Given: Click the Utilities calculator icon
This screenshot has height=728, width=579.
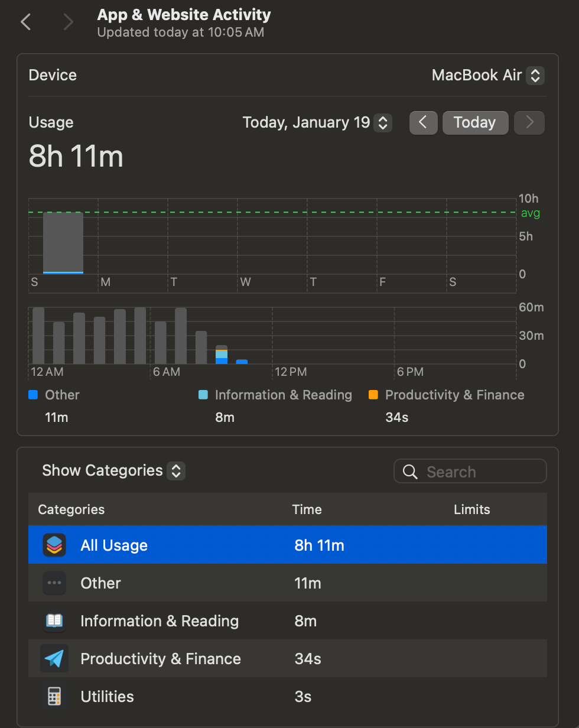Looking at the screenshot, I should click(x=54, y=696).
